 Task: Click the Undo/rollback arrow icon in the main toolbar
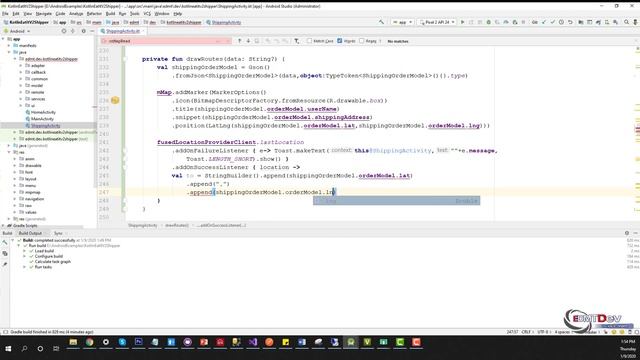click(x=570, y=22)
